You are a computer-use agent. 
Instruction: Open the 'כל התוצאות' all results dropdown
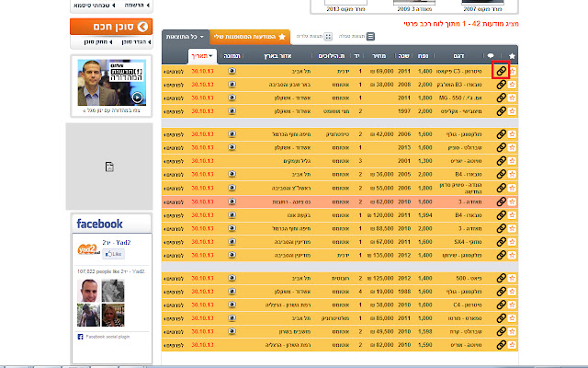[x=186, y=37]
